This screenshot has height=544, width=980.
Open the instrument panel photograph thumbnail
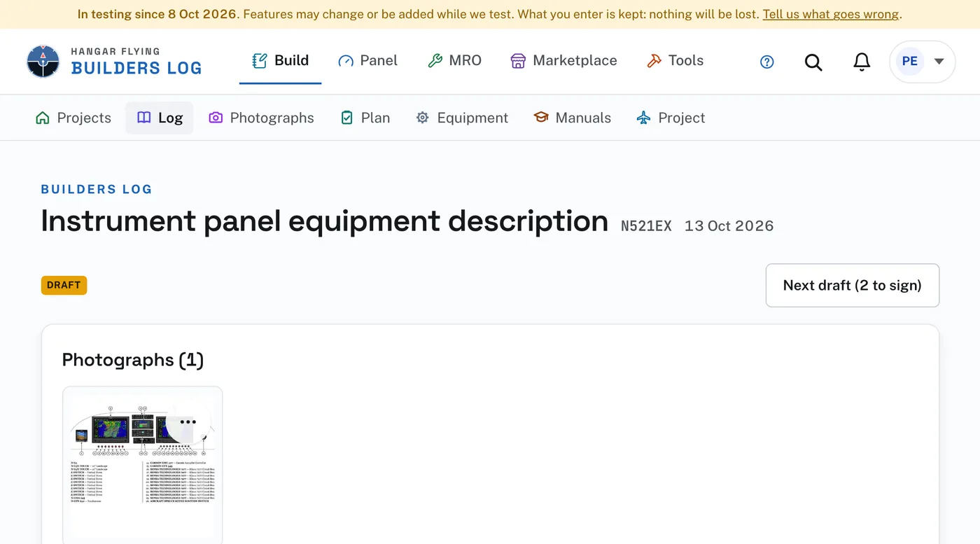point(143,465)
